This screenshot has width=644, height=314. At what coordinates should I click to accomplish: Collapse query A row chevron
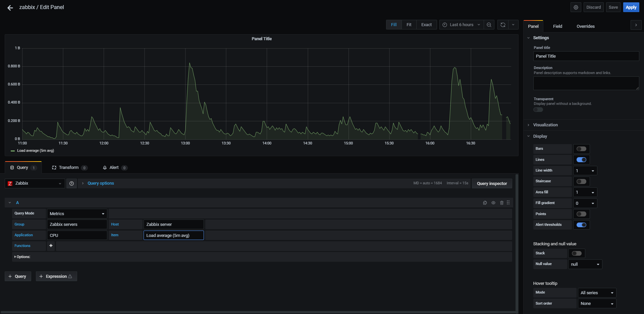[10, 203]
